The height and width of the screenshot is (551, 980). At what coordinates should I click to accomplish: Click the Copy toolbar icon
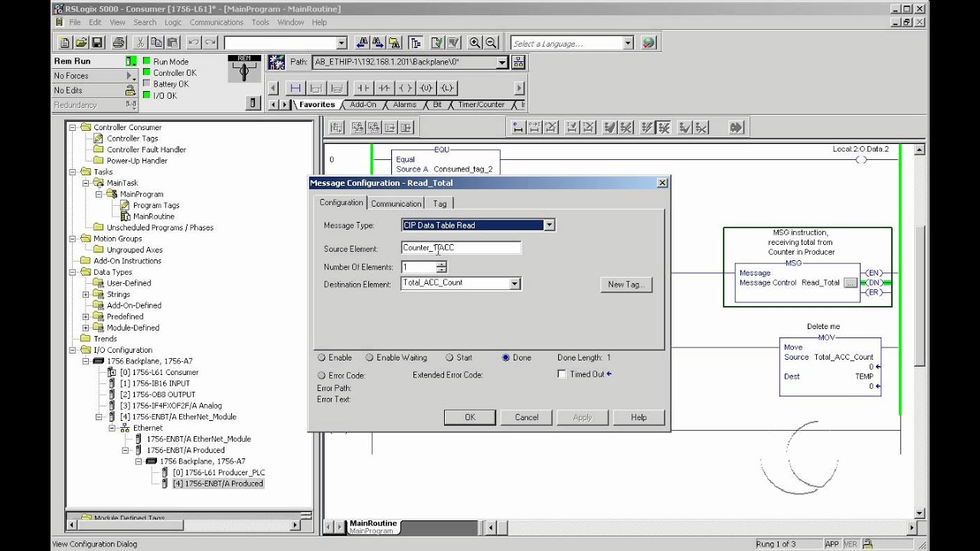pyautogui.click(x=157, y=43)
